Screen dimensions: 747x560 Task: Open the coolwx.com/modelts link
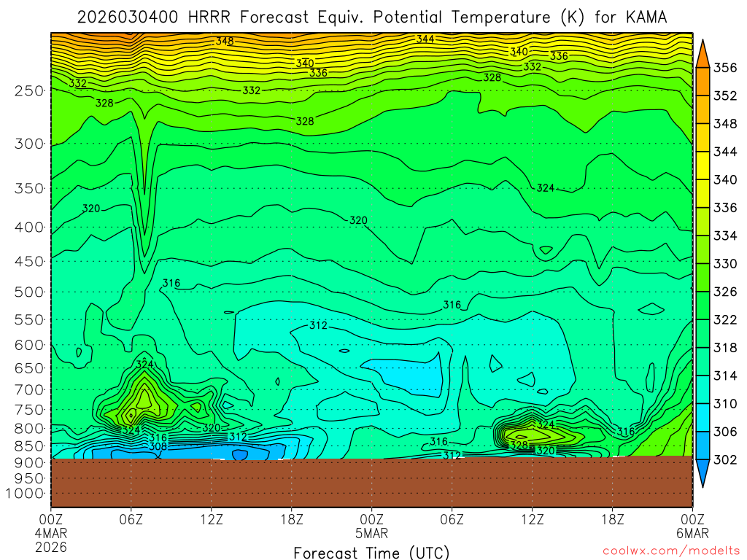(x=670, y=551)
